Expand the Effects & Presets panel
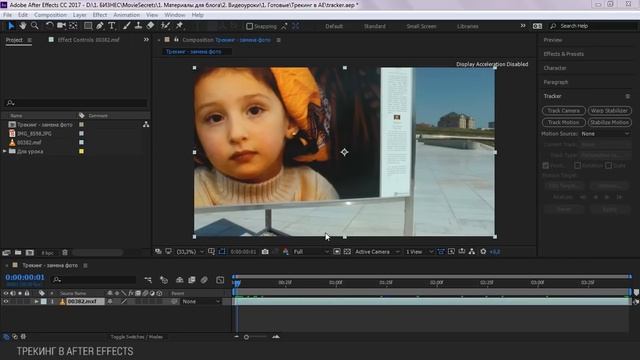Screen dimensions: 640x360 point(564,54)
